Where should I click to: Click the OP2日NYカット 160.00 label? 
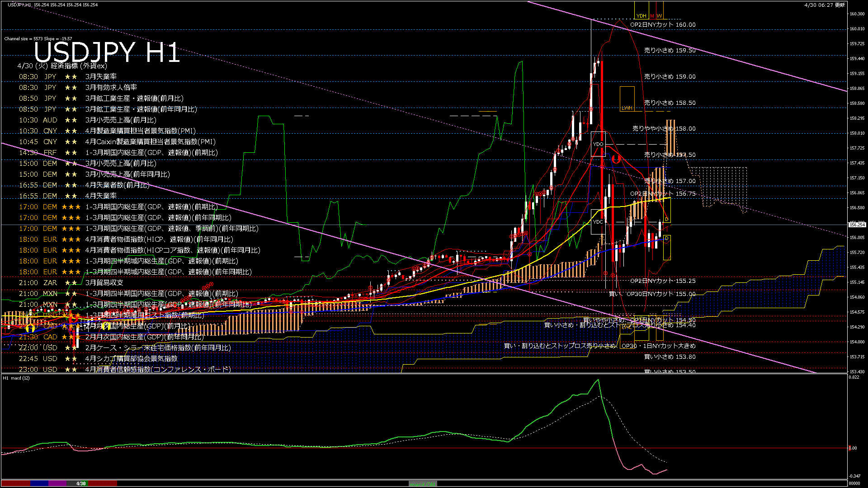663,25
